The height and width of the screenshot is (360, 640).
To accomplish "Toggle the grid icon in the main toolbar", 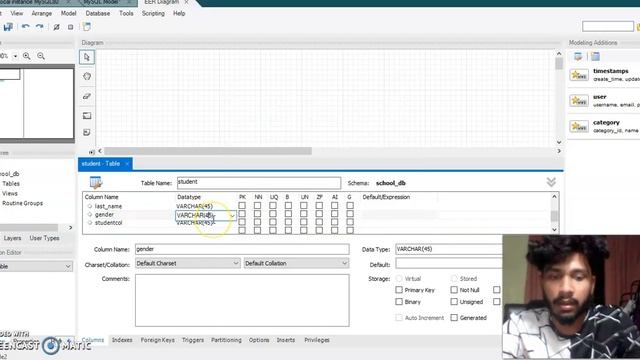I will pyautogui.click(x=56, y=27).
